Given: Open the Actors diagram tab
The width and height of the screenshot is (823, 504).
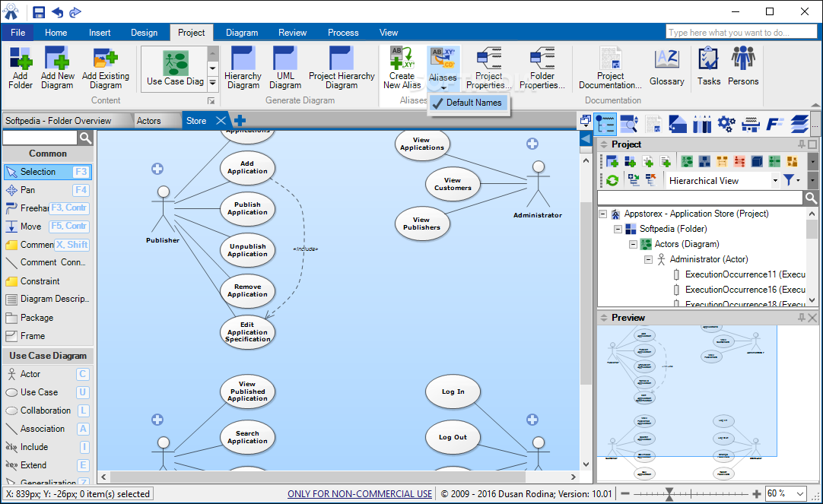Looking at the screenshot, I should click(149, 121).
